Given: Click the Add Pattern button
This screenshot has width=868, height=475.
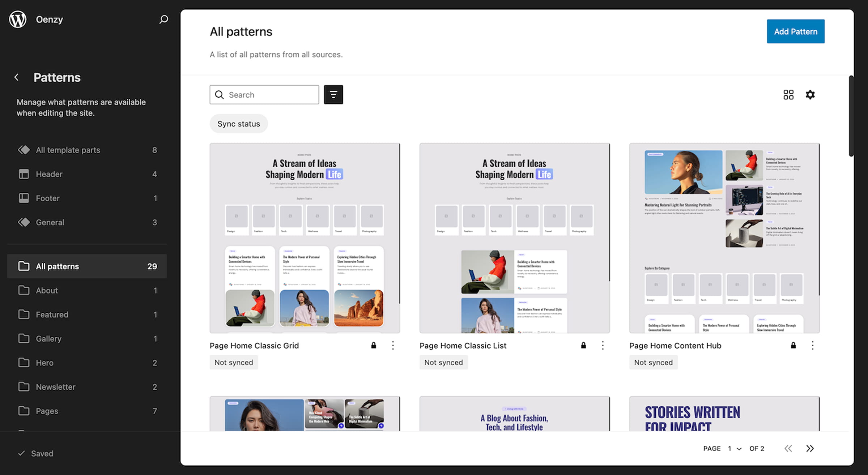Looking at the screenshot, I should pos(795,31).
